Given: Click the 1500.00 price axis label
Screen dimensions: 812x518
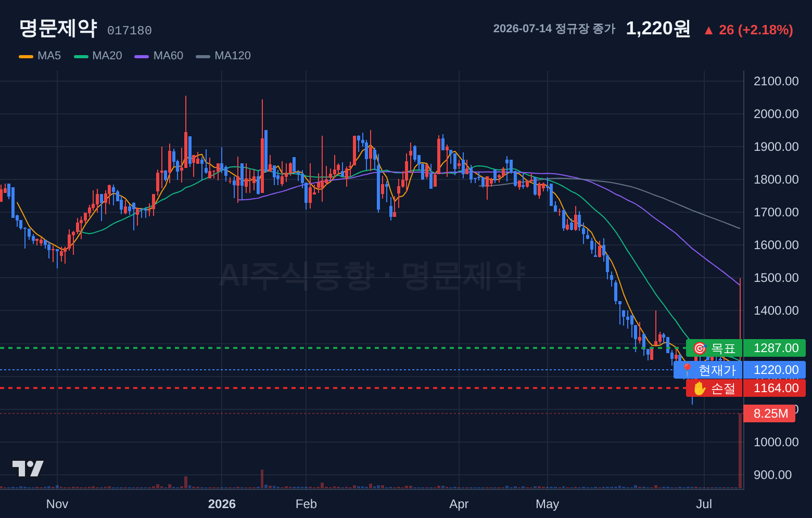Looking at the screenshot, I should 776,278.
